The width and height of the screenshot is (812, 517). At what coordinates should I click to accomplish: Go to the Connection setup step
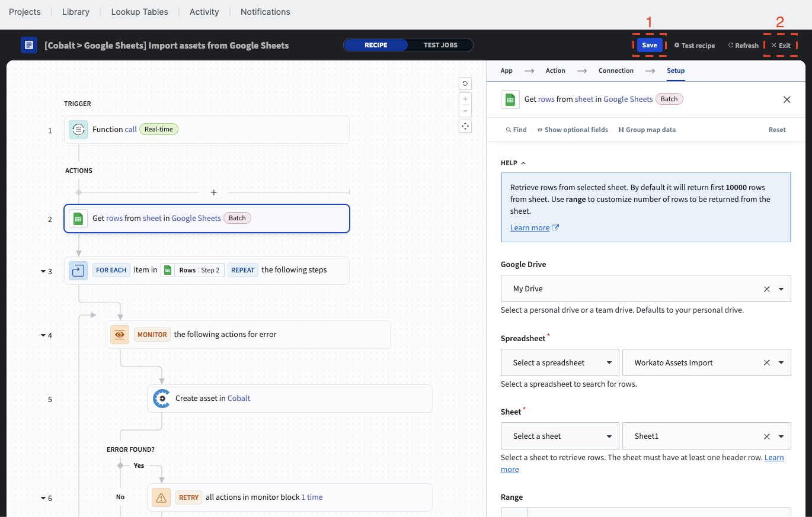[x=616, y=70]
